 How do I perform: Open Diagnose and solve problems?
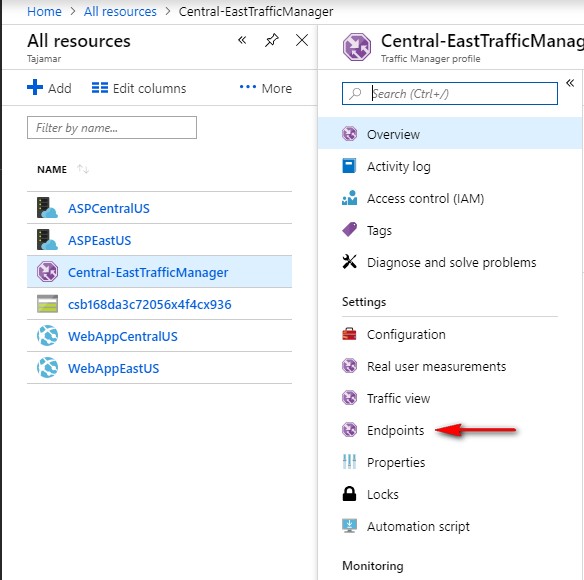(x=451, y=262)
